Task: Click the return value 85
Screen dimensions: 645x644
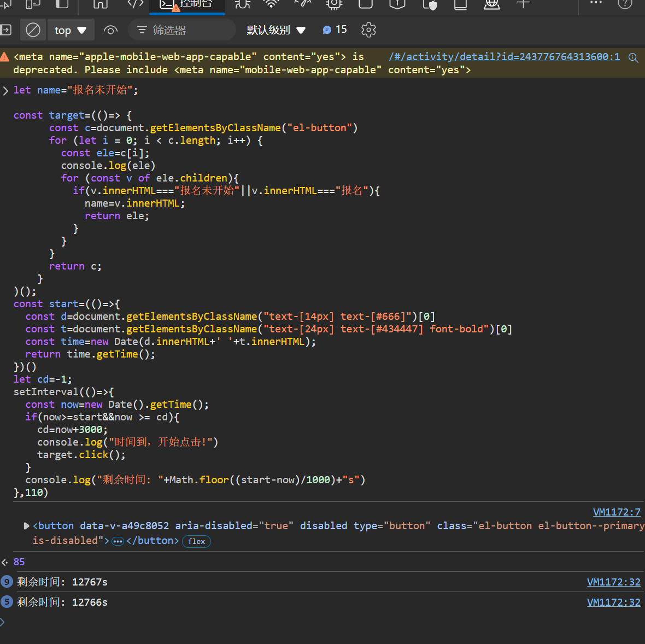Action: [x=19, y=561]
